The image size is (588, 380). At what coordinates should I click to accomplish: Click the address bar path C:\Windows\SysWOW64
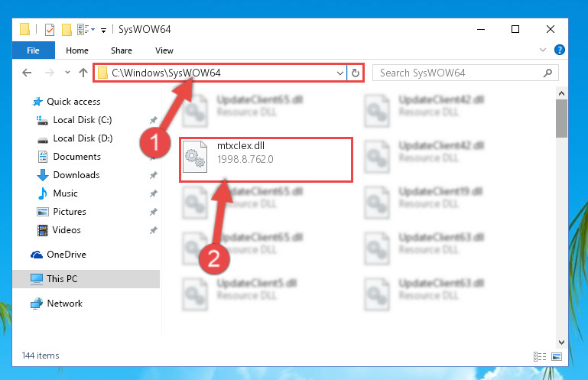166,73
